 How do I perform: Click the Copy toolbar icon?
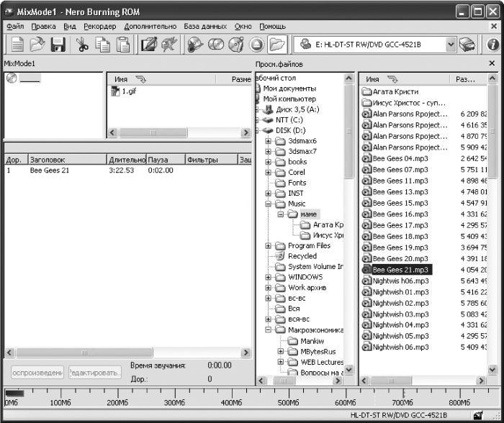103,45
